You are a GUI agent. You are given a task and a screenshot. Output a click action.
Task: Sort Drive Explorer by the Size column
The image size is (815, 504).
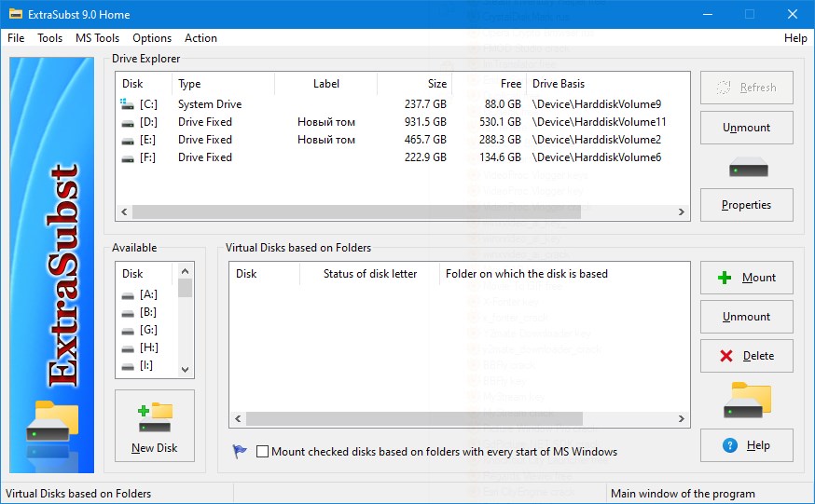tap(414, 84)
